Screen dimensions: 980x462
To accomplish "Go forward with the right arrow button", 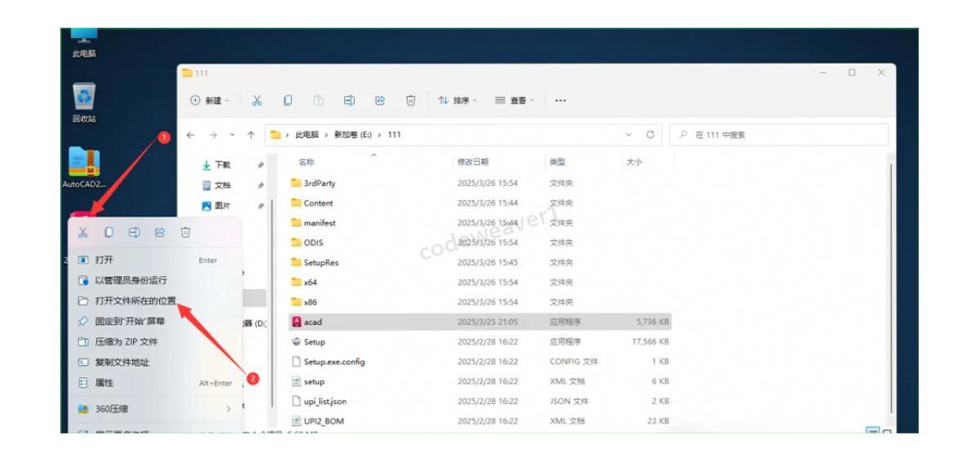I will (213, 135).
